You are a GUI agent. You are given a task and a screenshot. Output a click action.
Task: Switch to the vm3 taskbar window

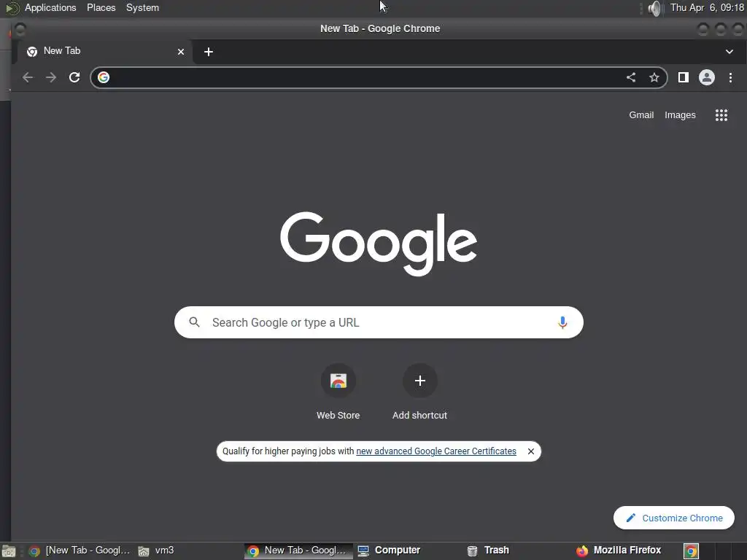point(156,551)
